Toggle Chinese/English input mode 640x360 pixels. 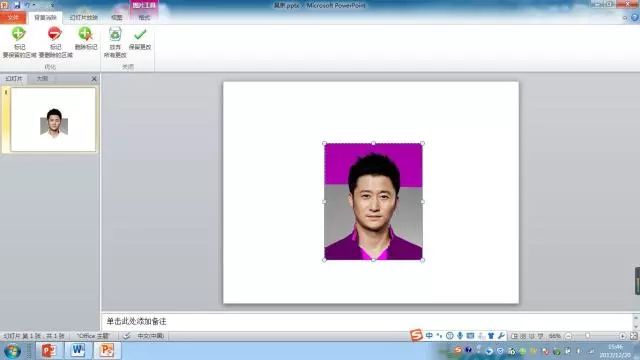(429, 336)
